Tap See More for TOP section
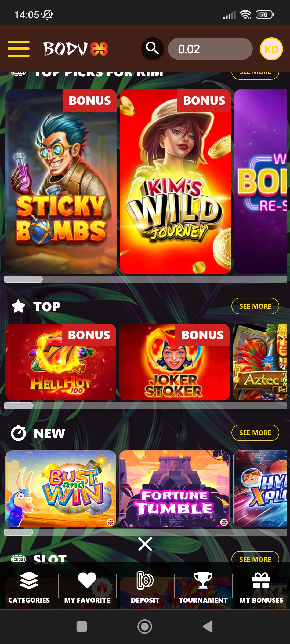The image size is (290, 644). click(255, 306)
